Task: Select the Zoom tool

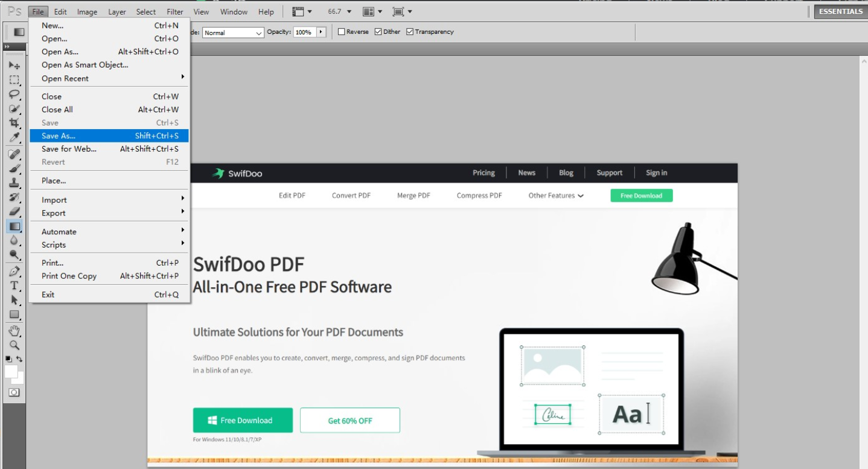Action: click(14, 345)
